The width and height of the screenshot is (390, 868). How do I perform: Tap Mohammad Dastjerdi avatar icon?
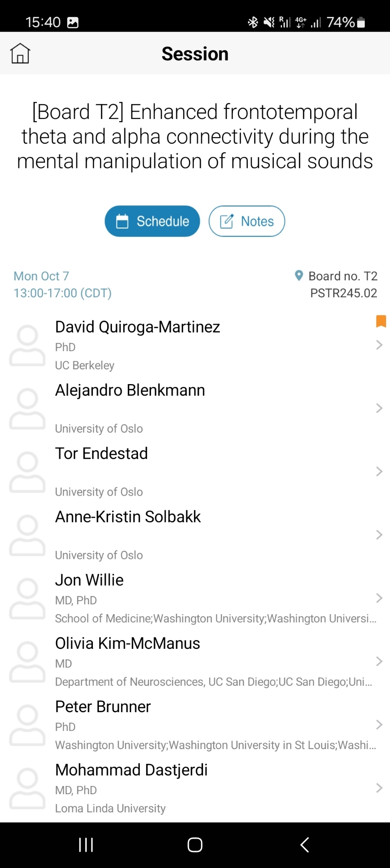(x=27, y=789)
